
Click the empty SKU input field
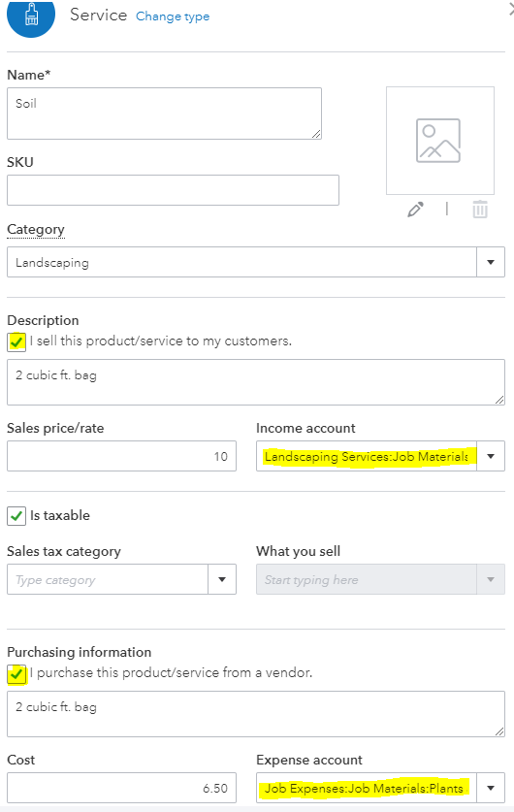coord(173,190)
